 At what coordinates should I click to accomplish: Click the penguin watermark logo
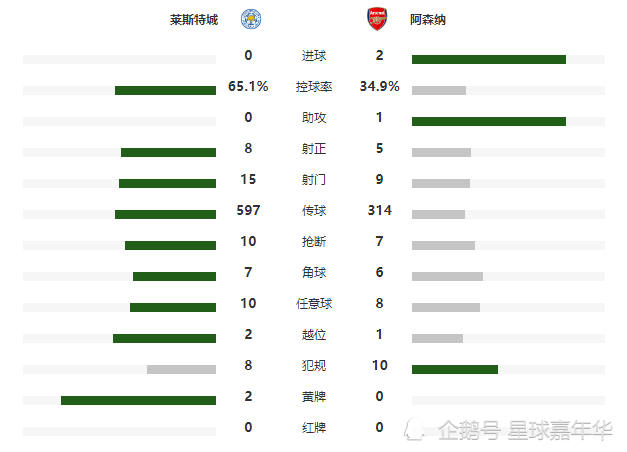click(x=414, y=430)
